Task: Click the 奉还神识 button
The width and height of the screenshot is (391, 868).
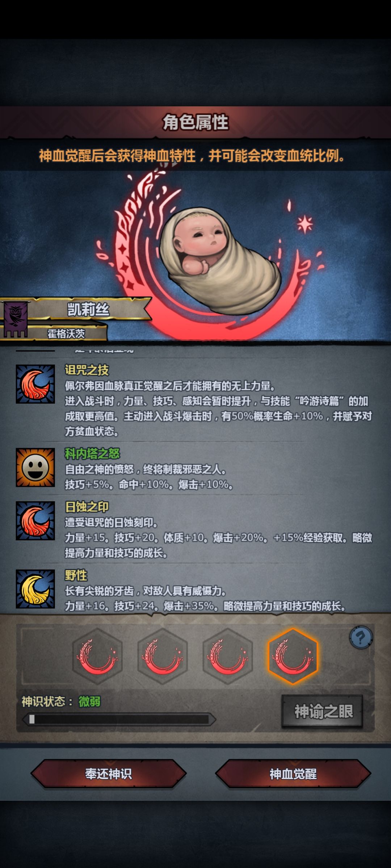Action: click(109, 774)
